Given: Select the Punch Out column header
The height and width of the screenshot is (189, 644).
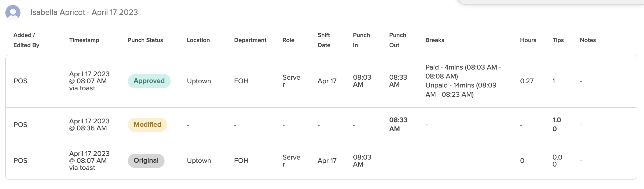Looking at the screenshot, I should pyautogui.click(x=397, y=40).
